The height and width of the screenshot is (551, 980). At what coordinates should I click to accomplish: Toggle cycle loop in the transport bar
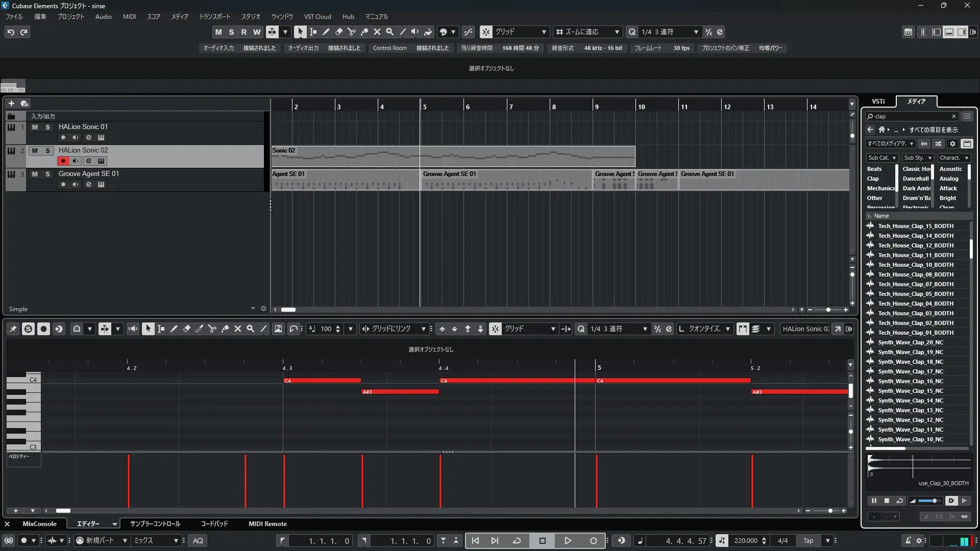point(517,541)
